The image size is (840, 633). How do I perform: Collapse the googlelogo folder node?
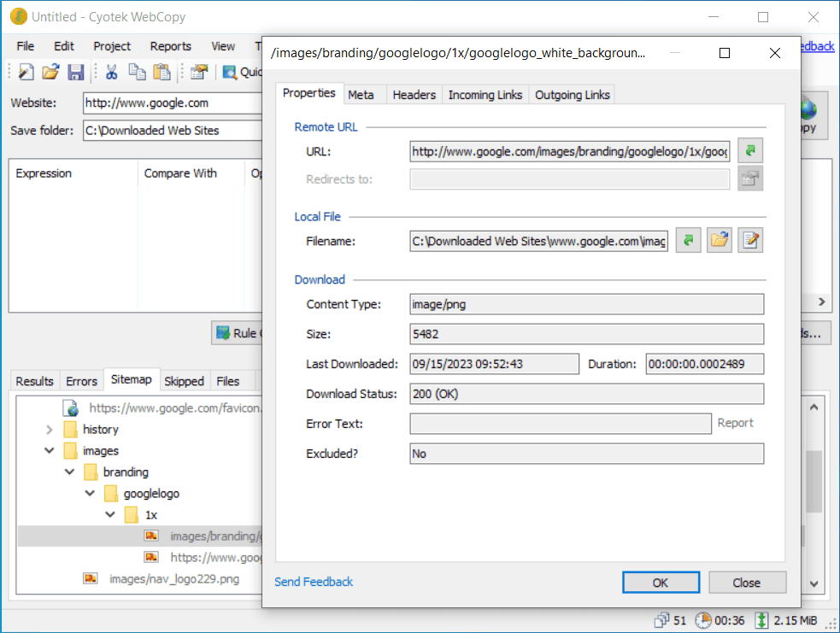click(90, 494)
